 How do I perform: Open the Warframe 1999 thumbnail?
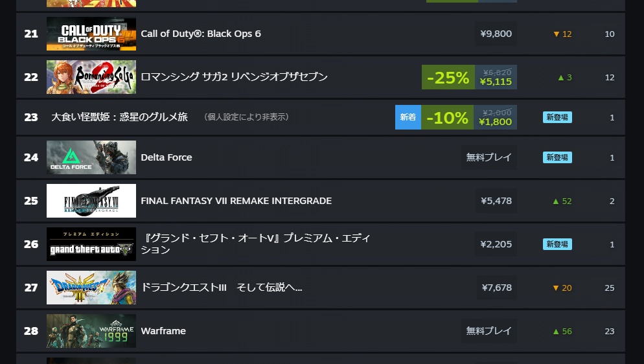[x=91, y=331]
